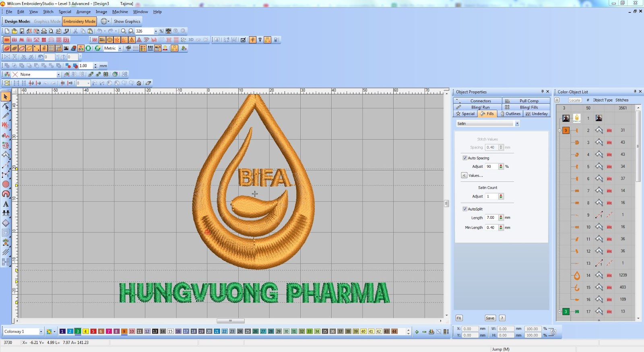Select color swatch 3 in palette
Viewport: 644px width, 352px height.
pos(78,331)
